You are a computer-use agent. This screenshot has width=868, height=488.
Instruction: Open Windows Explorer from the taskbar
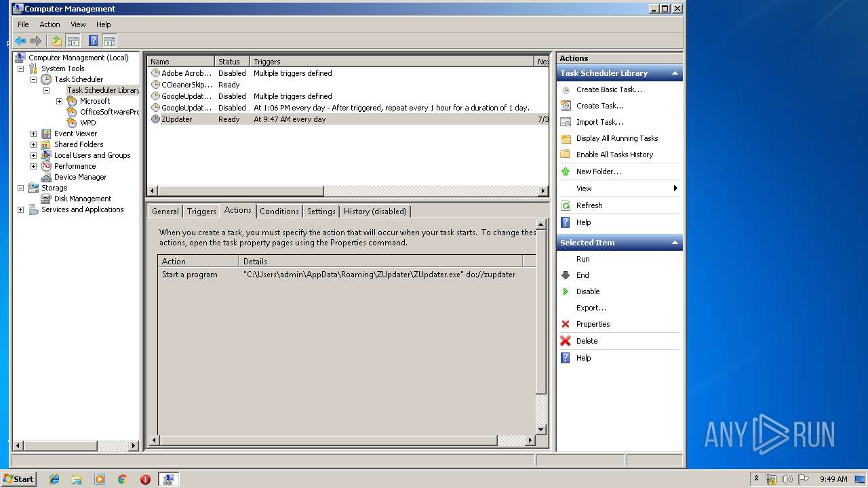click(x=77, y=479)
